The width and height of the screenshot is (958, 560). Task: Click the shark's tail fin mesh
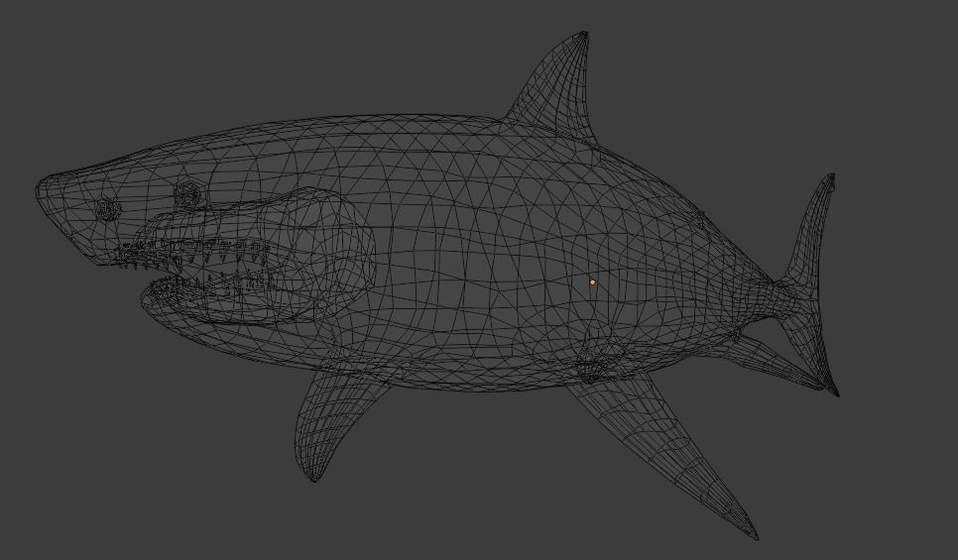click(809, 284)
